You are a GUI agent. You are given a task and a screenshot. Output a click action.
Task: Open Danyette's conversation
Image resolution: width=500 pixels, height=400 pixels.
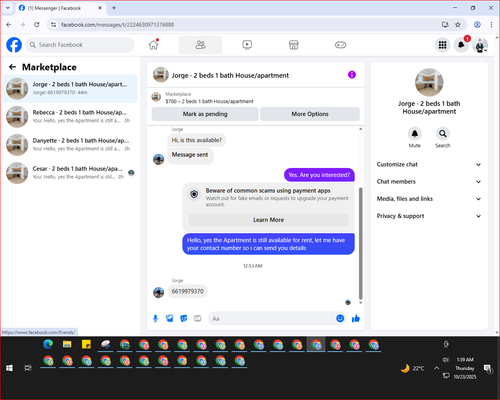pos(70,145)
